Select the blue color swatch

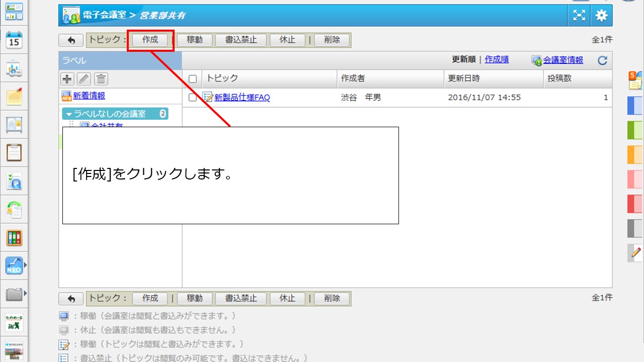[x=635, y=106]
